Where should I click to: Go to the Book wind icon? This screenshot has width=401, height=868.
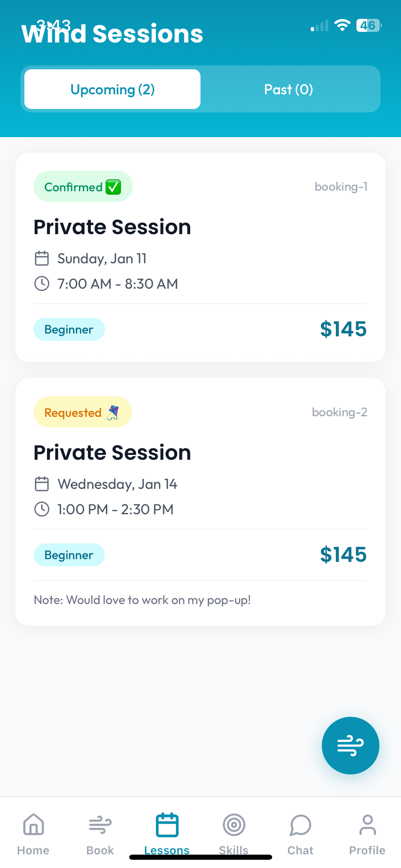[x=100, y=824]
